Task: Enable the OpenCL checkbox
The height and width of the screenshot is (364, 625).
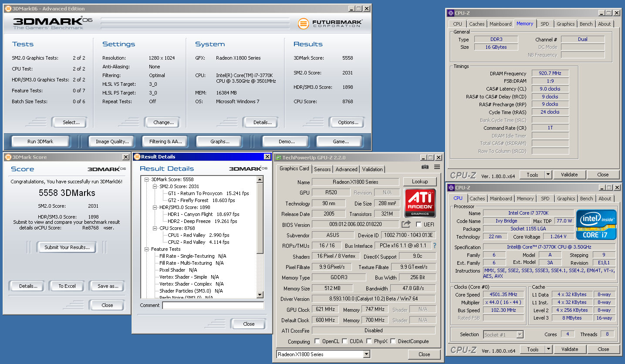Action: click(x=317, y=341)
